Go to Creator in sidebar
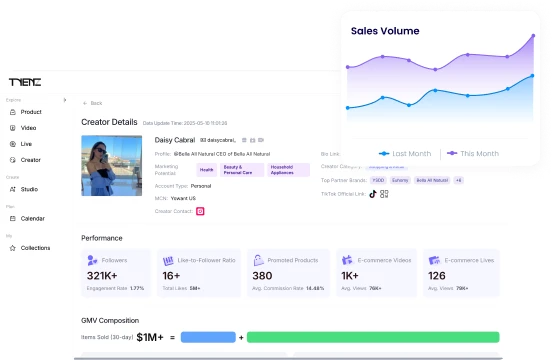 pos(25,160)
